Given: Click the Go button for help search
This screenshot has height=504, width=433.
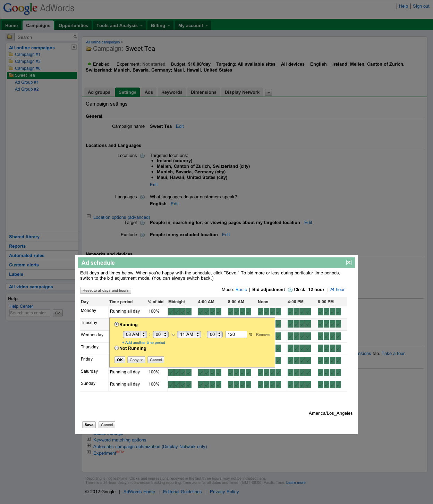Looking at the screenshot, I should click(x=58, y=313).
